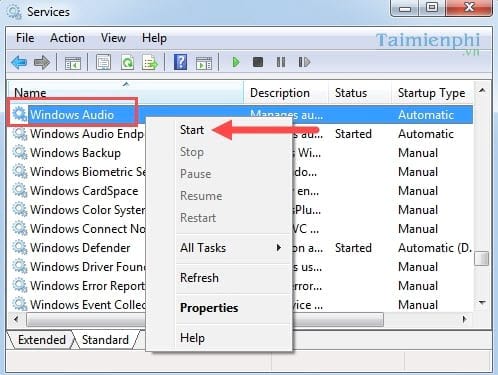Click the gear icon beside Windows Driver Foundation
This screenshot has height=375, width=498.
point(20,267)
